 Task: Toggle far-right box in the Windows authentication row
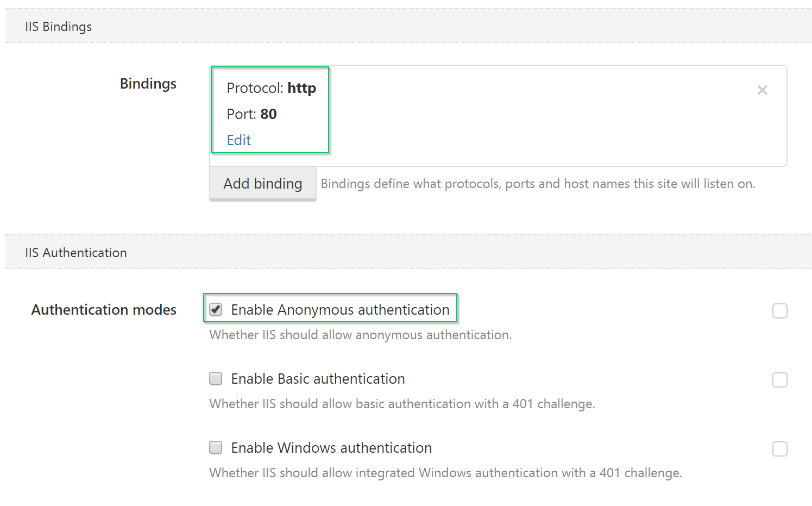pos(779,449)
